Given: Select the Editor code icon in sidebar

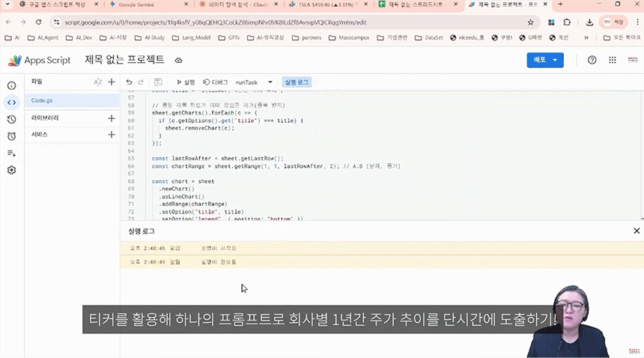Looking at the screenshot, I should click(11, 103).
